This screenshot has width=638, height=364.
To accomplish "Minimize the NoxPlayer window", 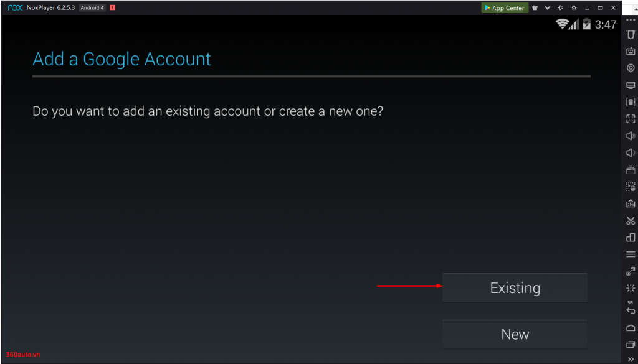I will pyautogui.click(x=587, y=7).
